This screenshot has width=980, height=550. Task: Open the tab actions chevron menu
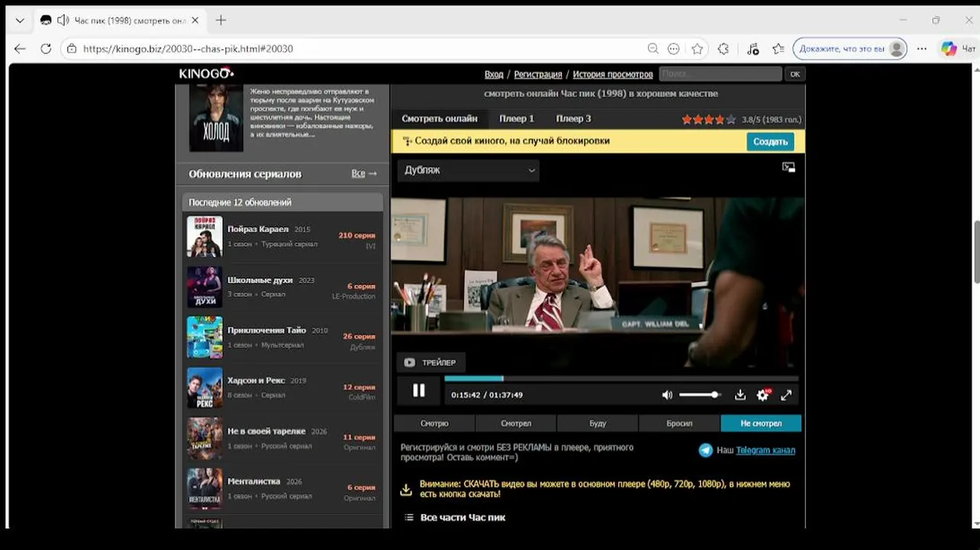click(x=19, y=21)
